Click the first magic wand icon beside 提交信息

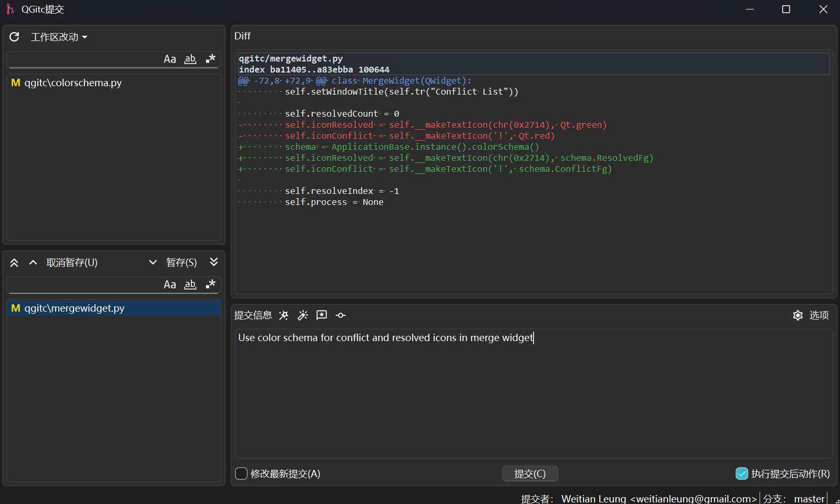pos(284,315)
